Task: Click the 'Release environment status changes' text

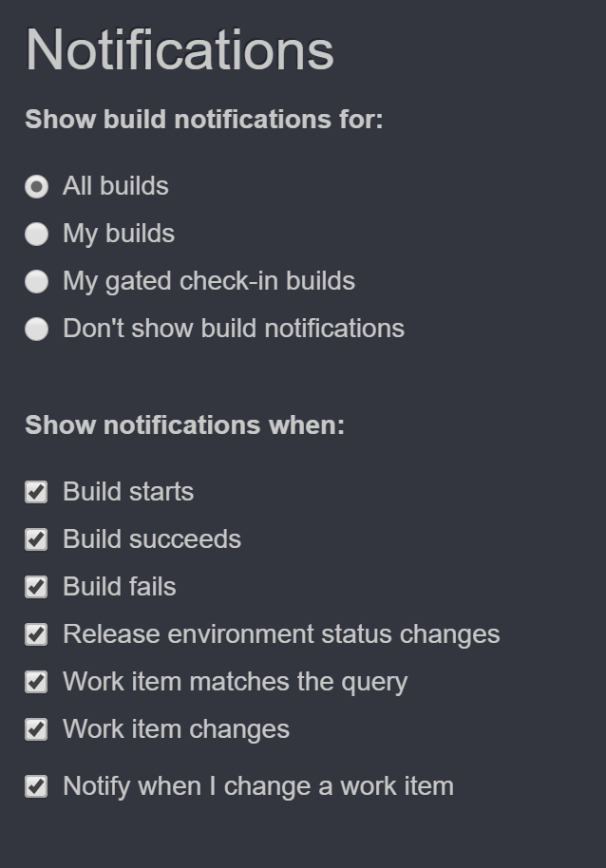Action: pyautogui.click(x=281, y=634)
